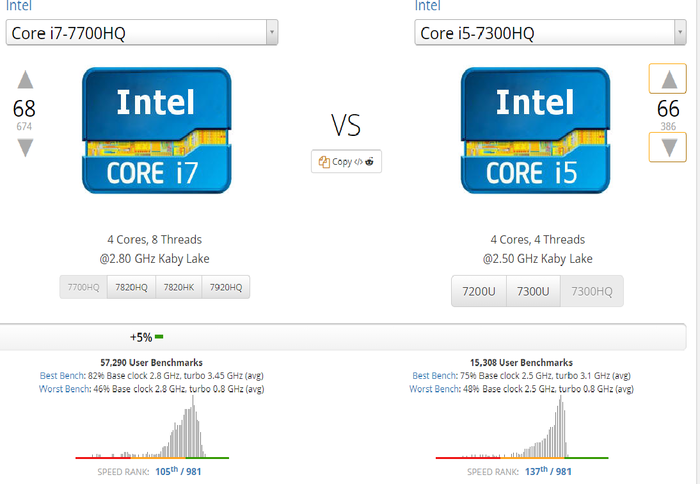The image size is (700, 484).
Task: Downvote the Core i5-7300HQ processor
Action: click(668, 147)
